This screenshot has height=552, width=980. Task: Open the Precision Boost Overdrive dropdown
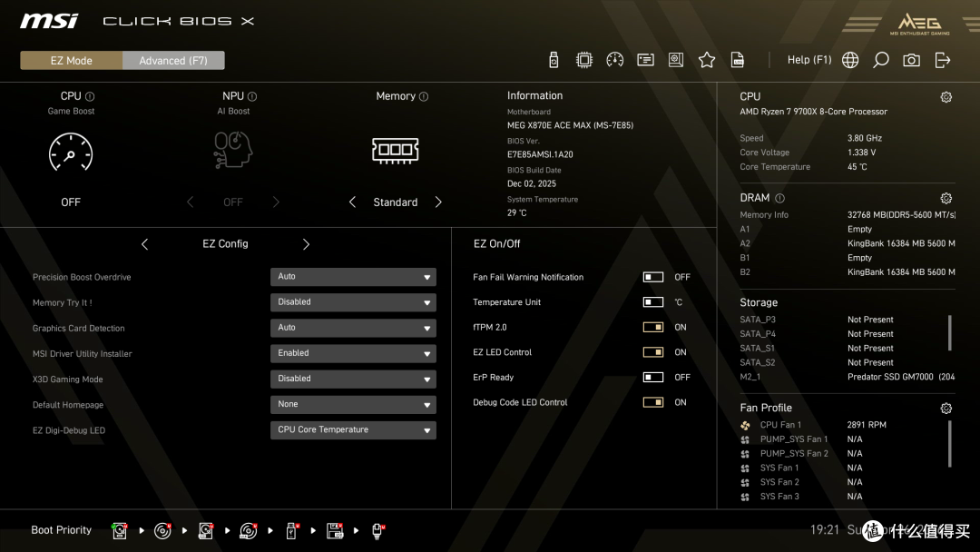[x=353, y=276]
